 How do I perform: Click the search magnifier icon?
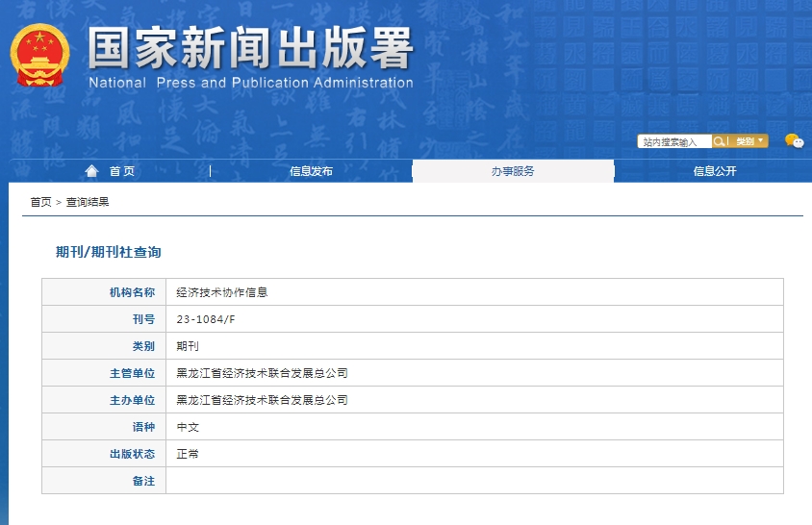click(719, 141)
